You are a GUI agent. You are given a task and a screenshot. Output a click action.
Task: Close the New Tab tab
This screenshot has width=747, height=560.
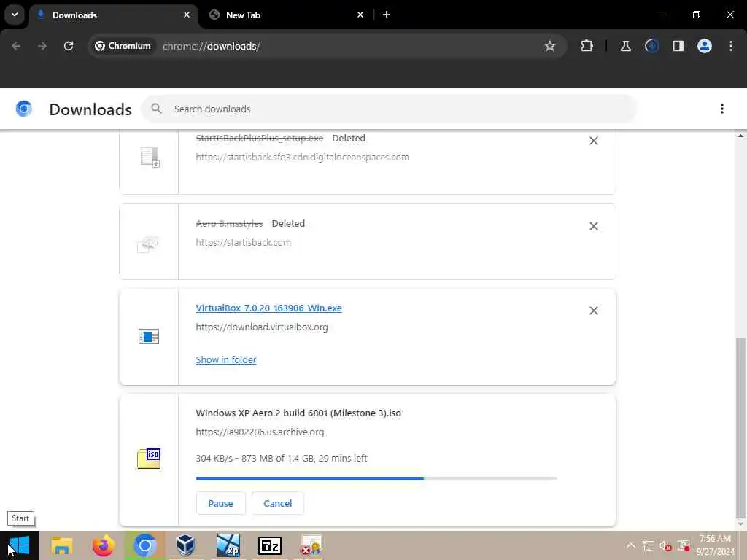tap(360, 15)
